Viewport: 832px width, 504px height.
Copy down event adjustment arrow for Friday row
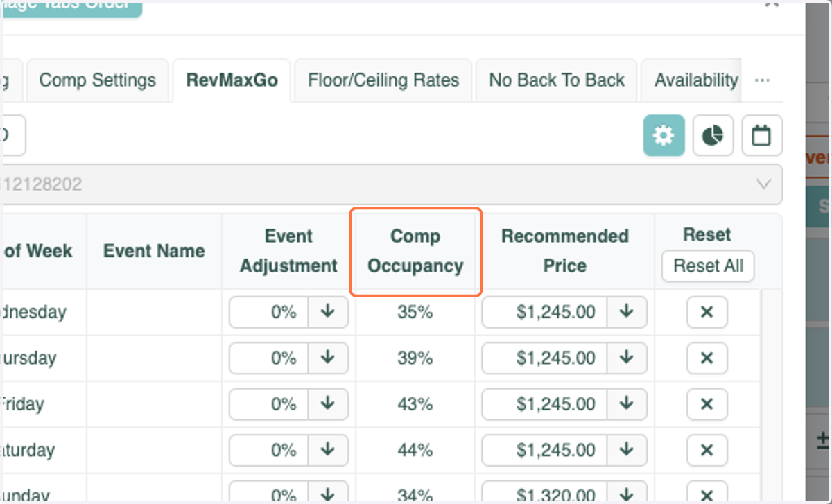328,403
